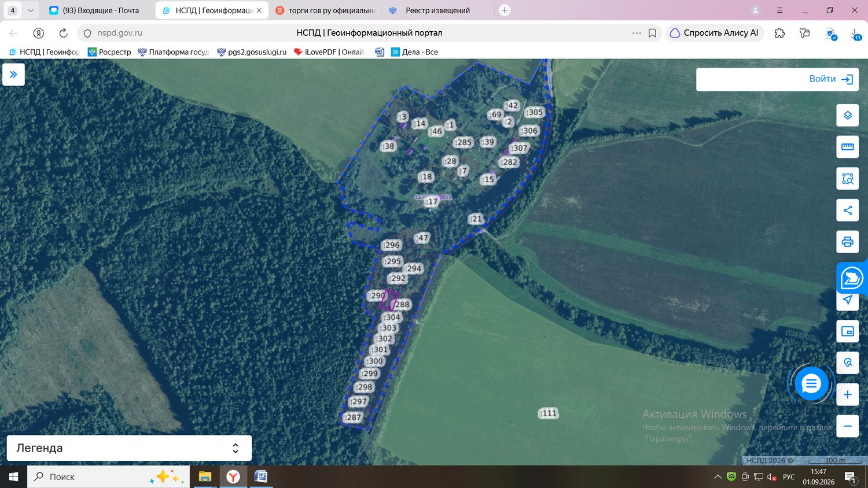Show hidden system tray icons
Viewport: 868px width, 488px height.
coord(718,477)
